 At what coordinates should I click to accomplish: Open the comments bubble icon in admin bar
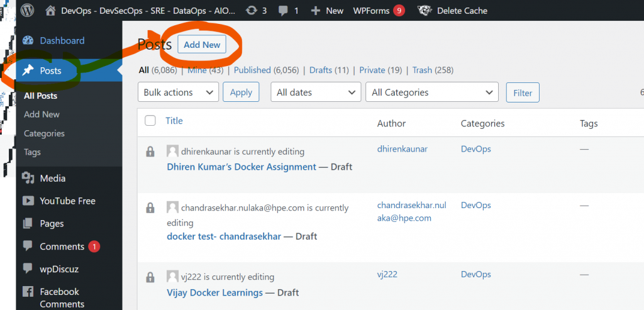tap(284, 11)
